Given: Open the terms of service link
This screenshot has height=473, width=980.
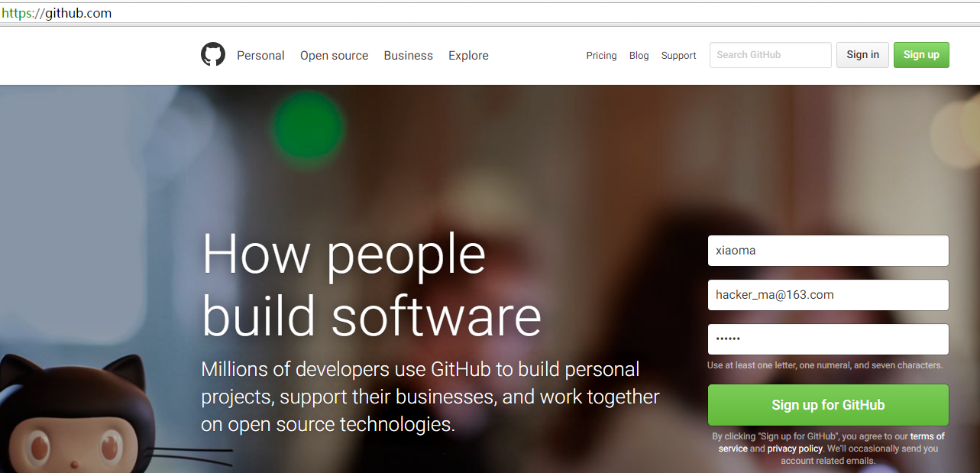Looking at the screenshot, I should (831, 442).
